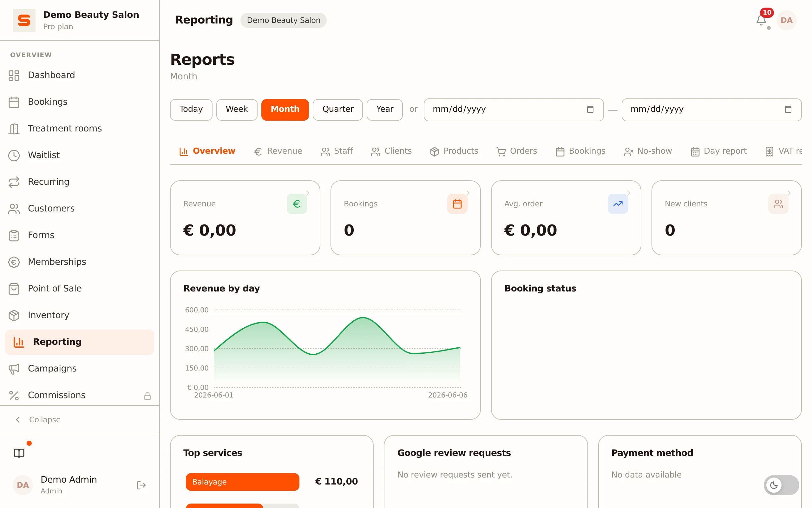Click the Balayage service bar
The image size is (812, 508).
pos(242,482)
